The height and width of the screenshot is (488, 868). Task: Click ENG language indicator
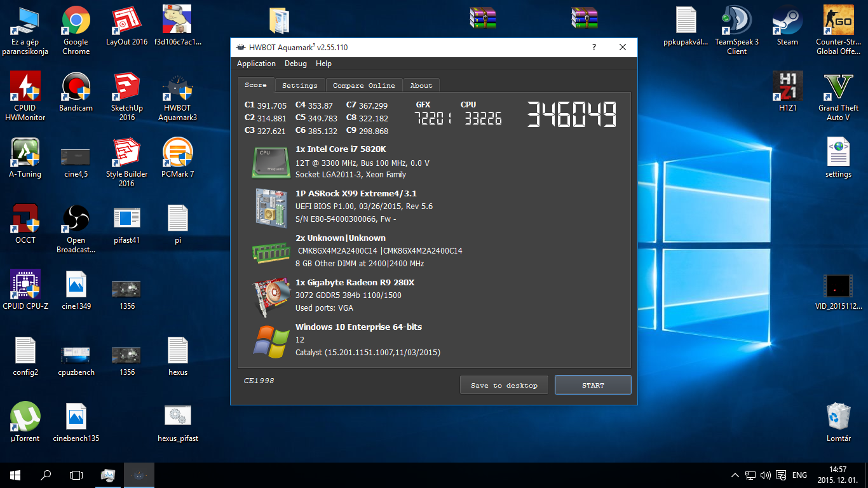pos(800,475)
